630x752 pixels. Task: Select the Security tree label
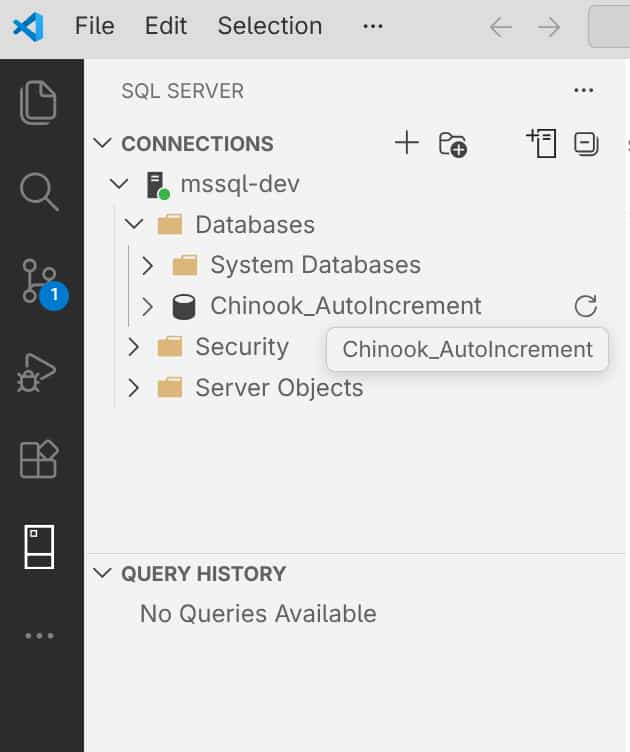[242, 347]
